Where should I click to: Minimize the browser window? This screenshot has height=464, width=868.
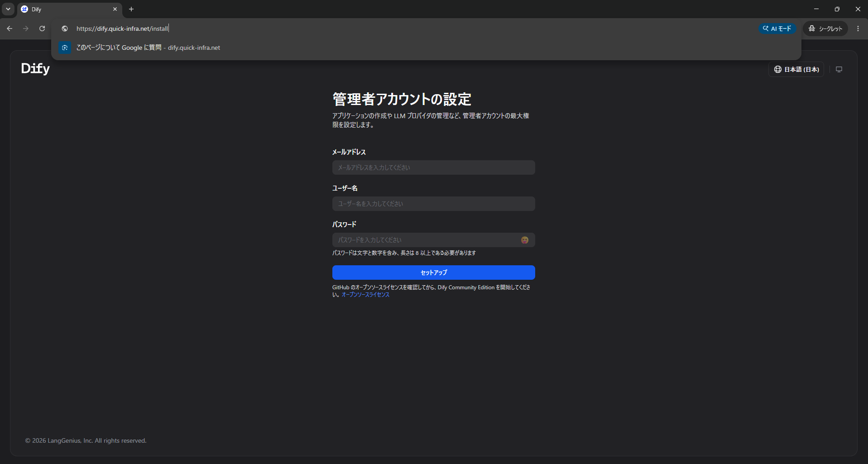816,9
